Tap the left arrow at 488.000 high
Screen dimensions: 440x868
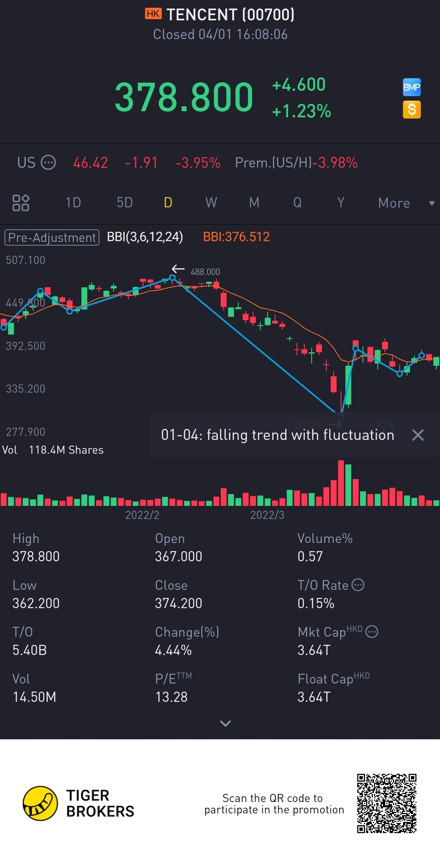click(x=178, y=269)
